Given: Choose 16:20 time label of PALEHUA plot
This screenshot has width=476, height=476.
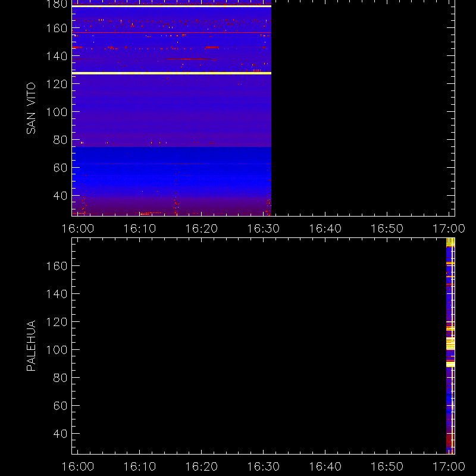Looking at the screenshot, I should [202, 466].
